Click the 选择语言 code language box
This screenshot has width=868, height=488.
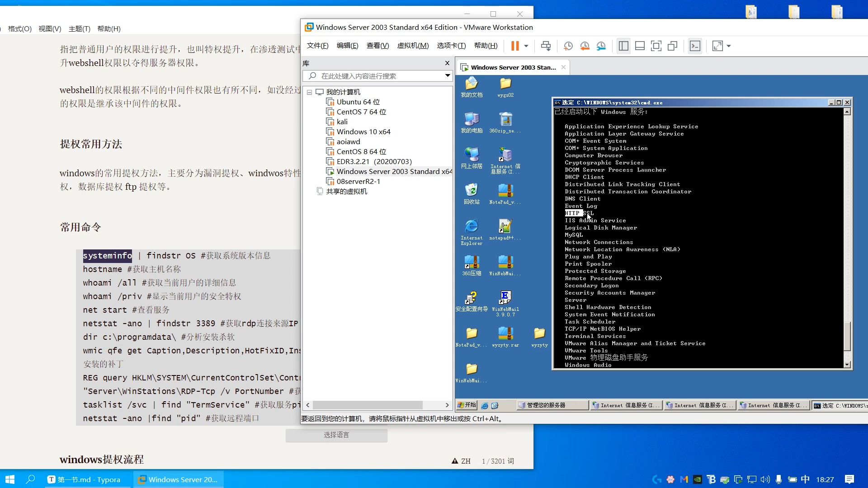coord(336,435)
